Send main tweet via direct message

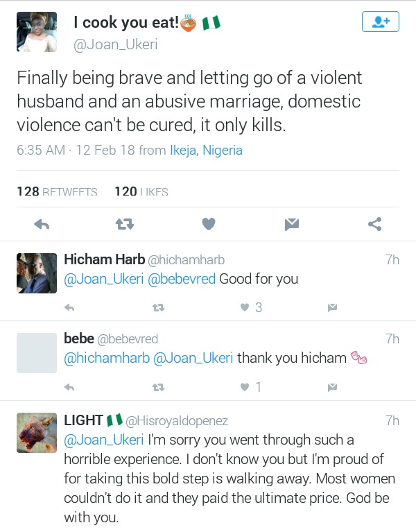pos(291,223)
